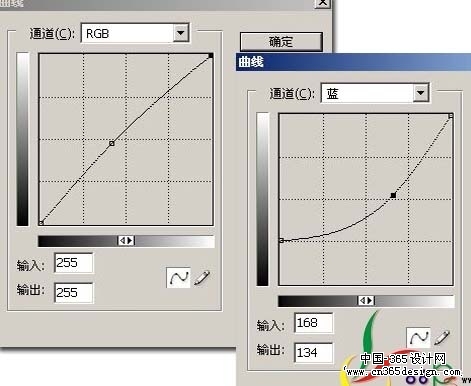Screen dimensions: 471x386
Task: Select the smooth curve tool in RGB dialog
Action: coord(178,277)
